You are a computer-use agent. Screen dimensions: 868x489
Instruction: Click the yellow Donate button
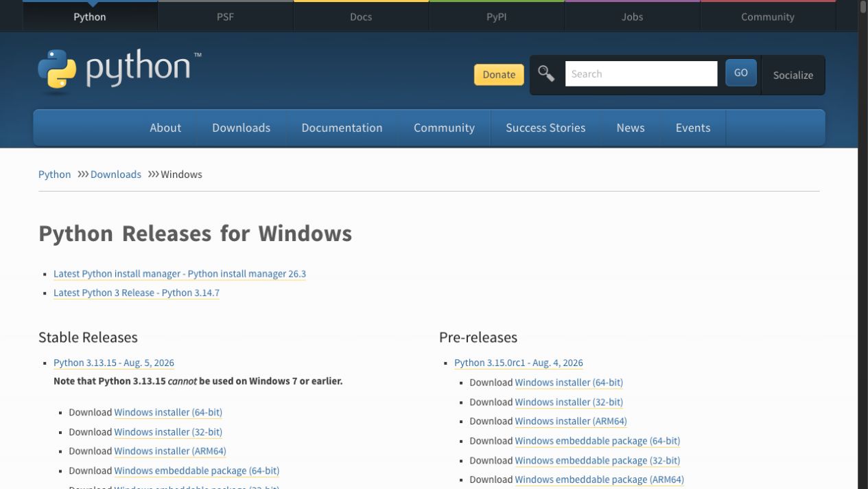coord(499,74)
